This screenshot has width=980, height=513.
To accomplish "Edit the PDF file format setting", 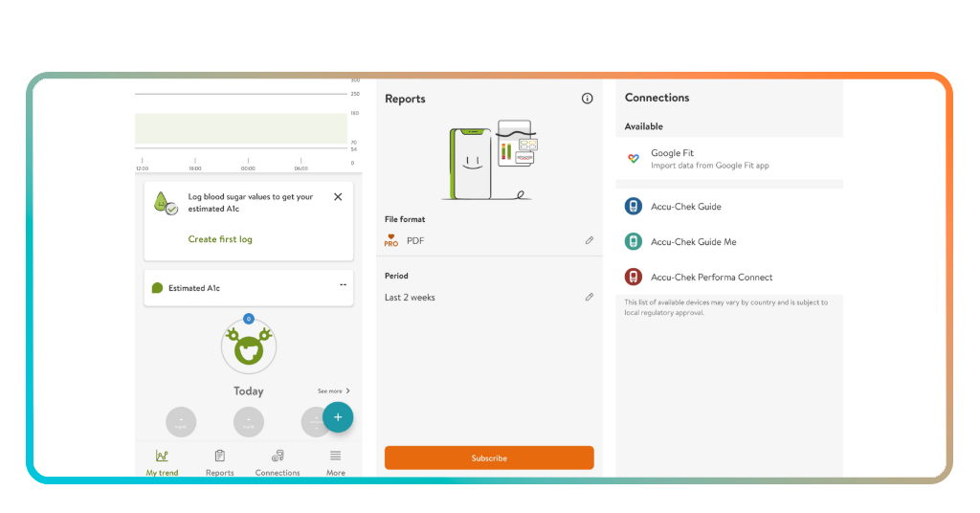I will point(590,240).
